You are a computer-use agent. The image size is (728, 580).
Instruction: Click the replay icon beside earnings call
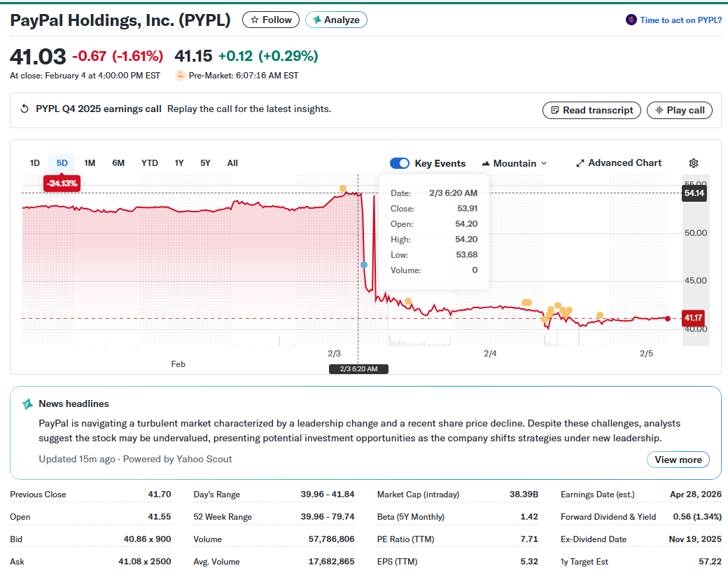[24, 109]
